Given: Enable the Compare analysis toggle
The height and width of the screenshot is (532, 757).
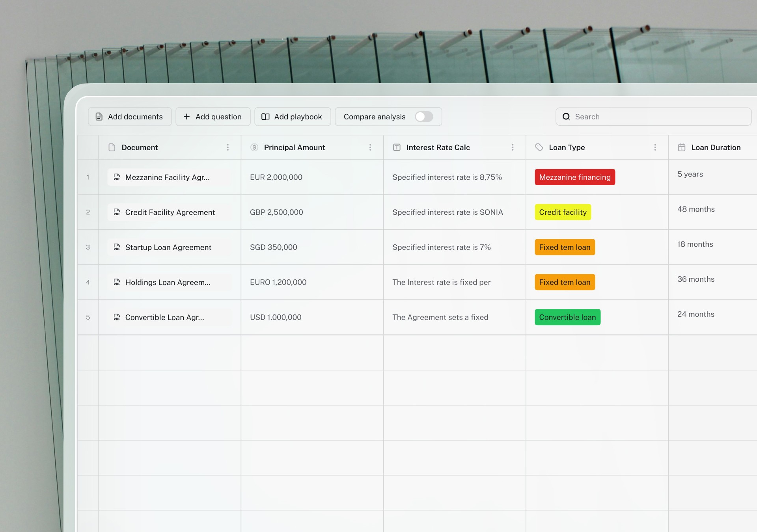Looking at the screenshot, I should (x=424, y=117).
